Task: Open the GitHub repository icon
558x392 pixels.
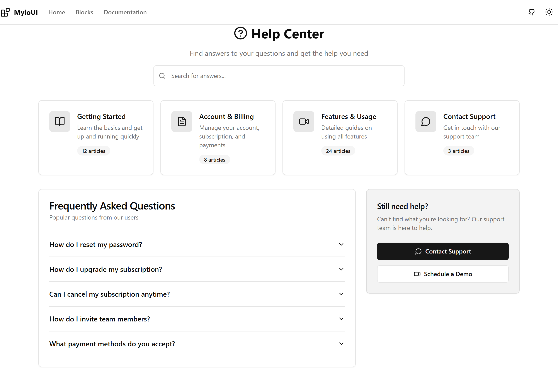Action: [531, 12]
